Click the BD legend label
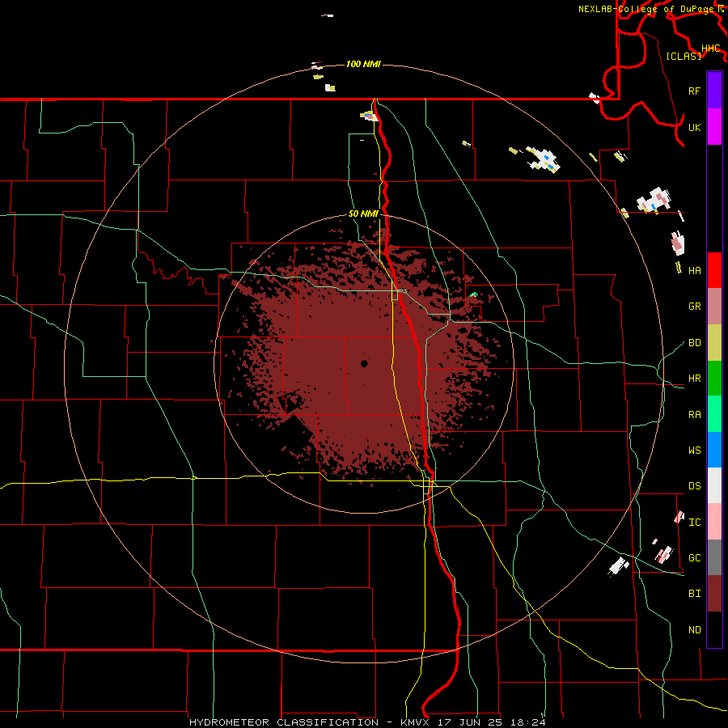This screenshot has width=728, height=728. click(694, 343)
